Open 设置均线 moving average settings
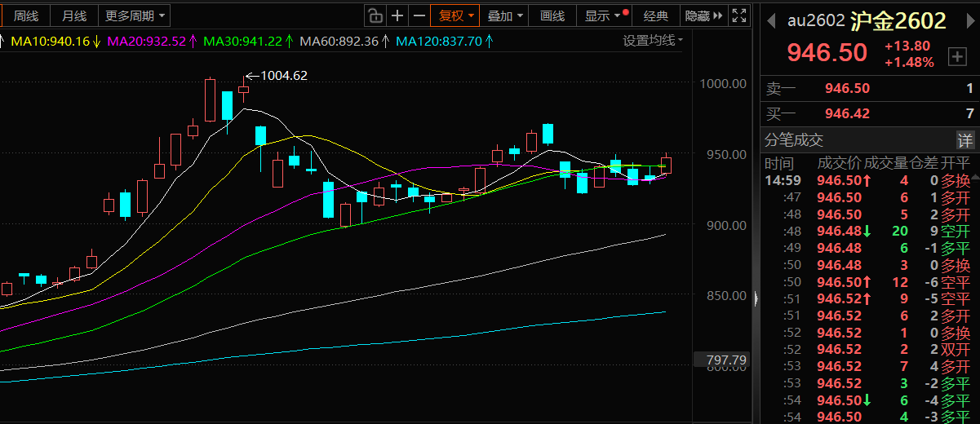 [x=653, y=40]
